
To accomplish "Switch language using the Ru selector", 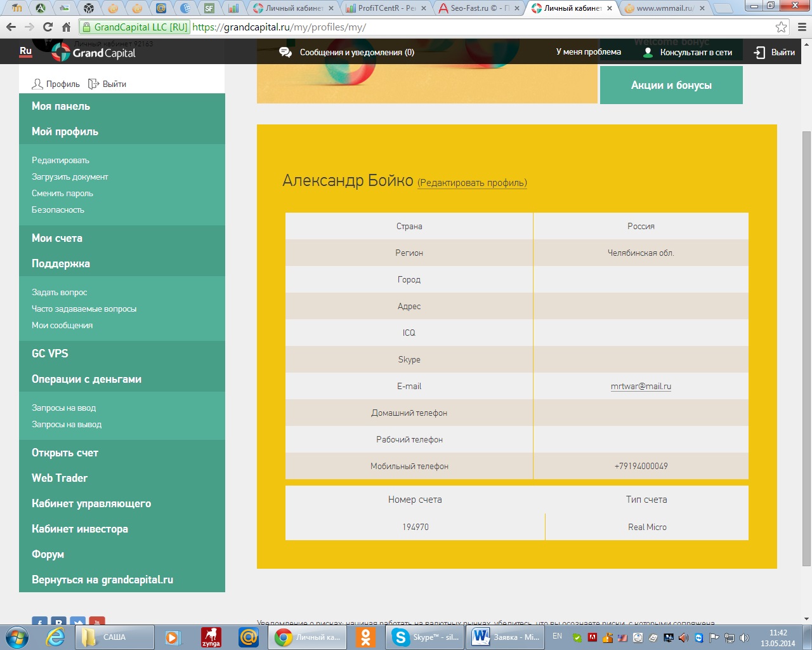I will [25, 51].
